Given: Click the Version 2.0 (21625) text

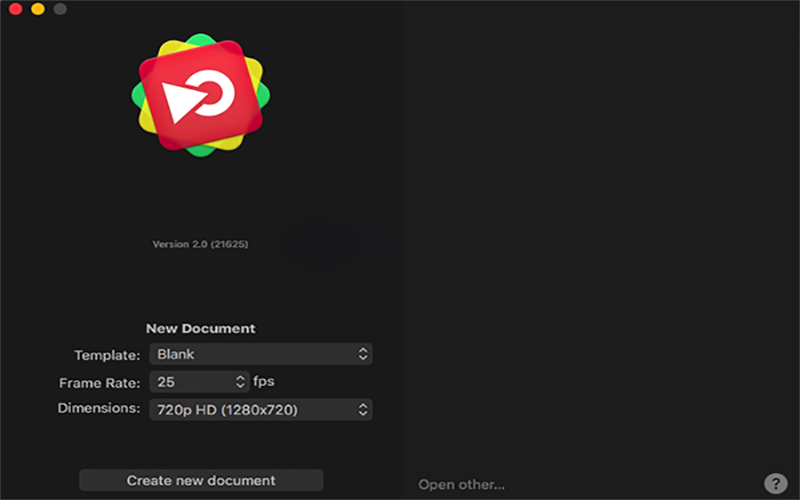Looking at the screenshot, I should [x=201, y=244].
